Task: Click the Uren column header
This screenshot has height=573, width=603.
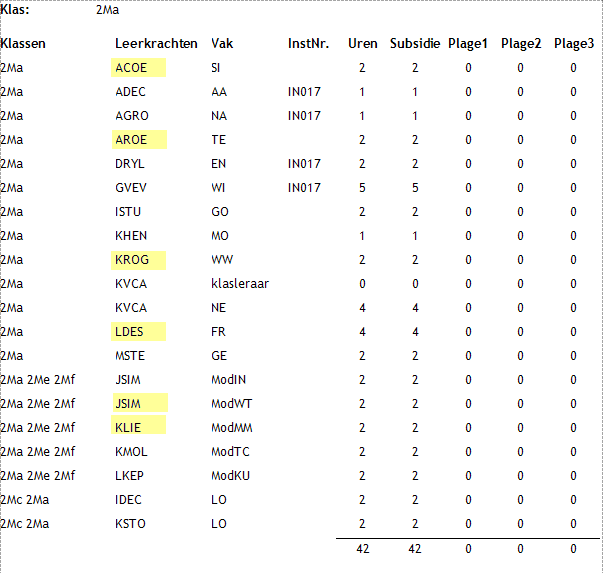Action: click(x=363, y=43)
